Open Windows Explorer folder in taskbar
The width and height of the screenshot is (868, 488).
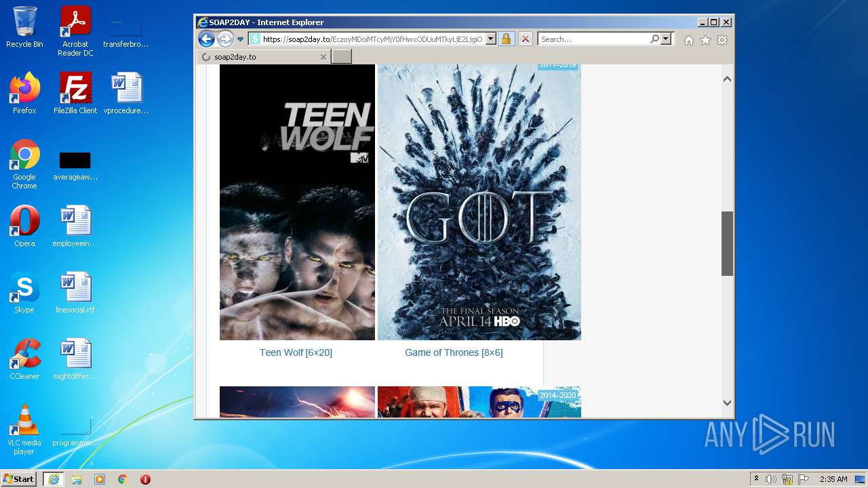point(77,479)
